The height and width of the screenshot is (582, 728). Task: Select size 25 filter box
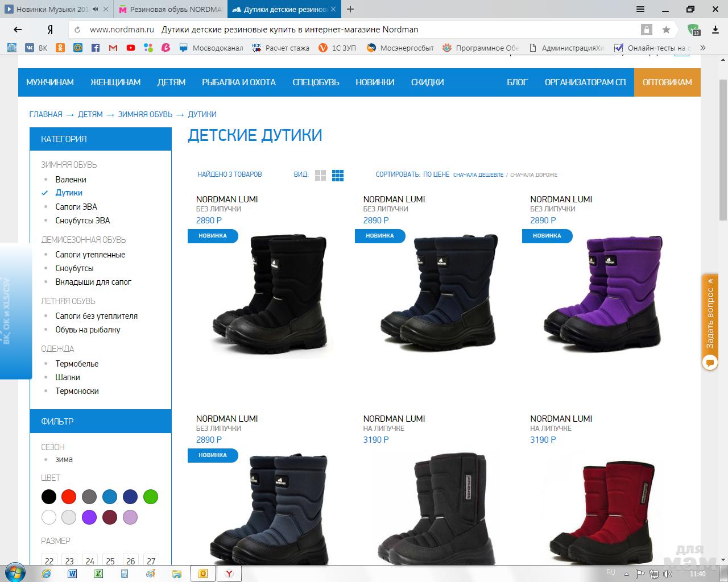(110, 560)
